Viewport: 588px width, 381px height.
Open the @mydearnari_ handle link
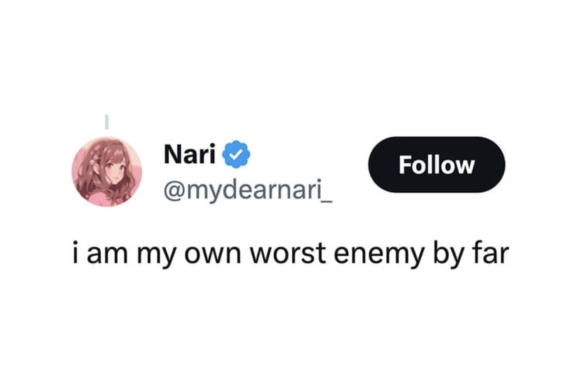[248, 190]
